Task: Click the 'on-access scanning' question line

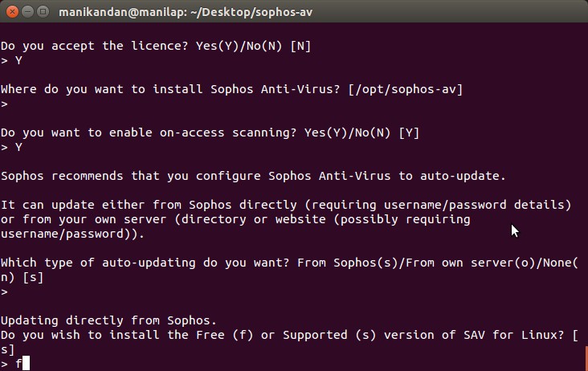Action: [x=210, y=132]
